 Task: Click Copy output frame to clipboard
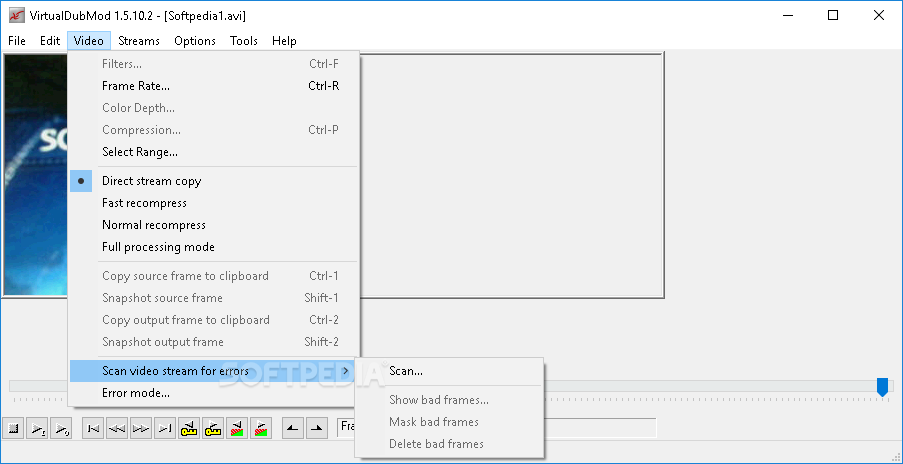214,320
